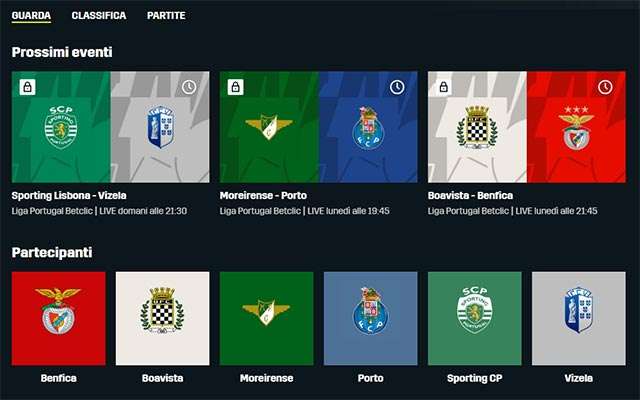Click clock icon on Moreirense - Porto card
640x400 pixels.
[397, 87]
